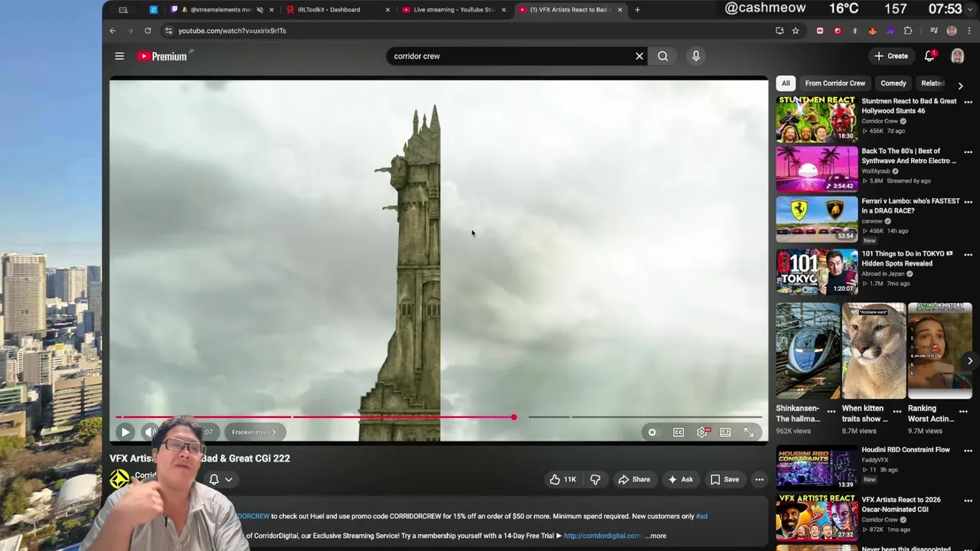The image size is (980, 551).
Task: Select 'From Corridor Crew' filter chip
Action: pyautogui.click(x=835, y=83)
